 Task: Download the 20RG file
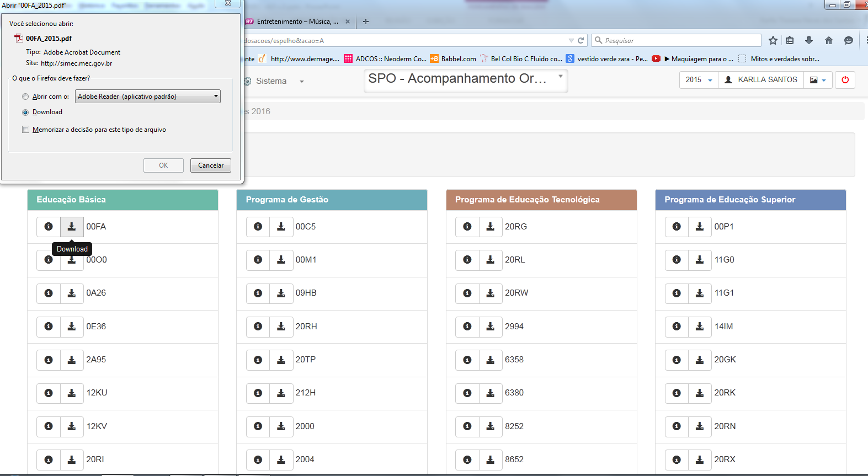pyautogui.click(x=490, y=227)
